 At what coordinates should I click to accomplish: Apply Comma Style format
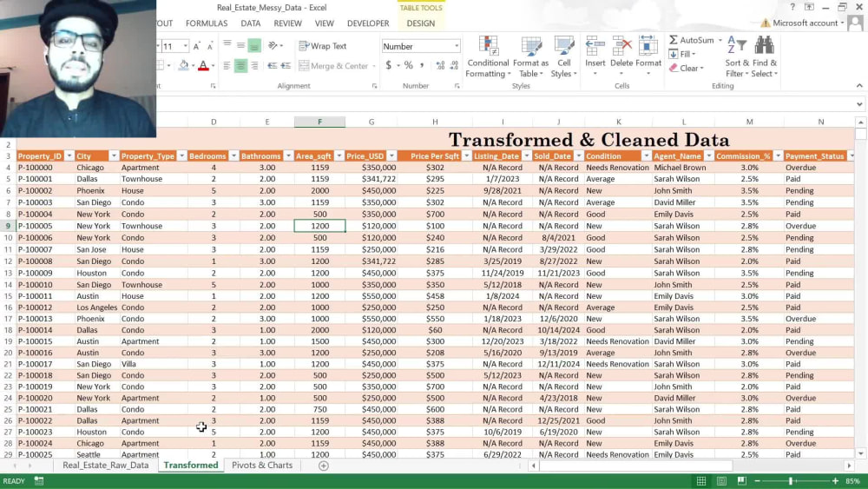coord(422,66)
